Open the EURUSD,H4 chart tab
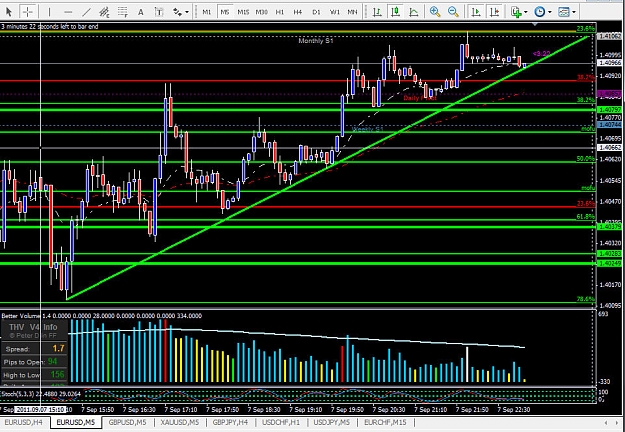The width and height of the screenshot is (625, 432). tap(24, 422)
